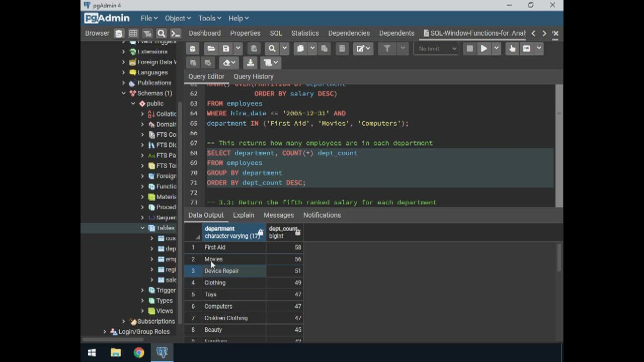The width and height of the screenshot is (644, 362).
Task: Click the Explain hand icon in toolbar
Action: point(512,49)
